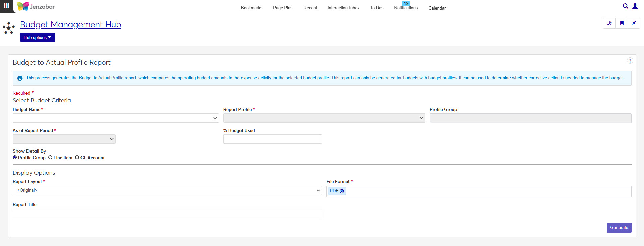Expand the Budget Name dropdown

point(116,118)
